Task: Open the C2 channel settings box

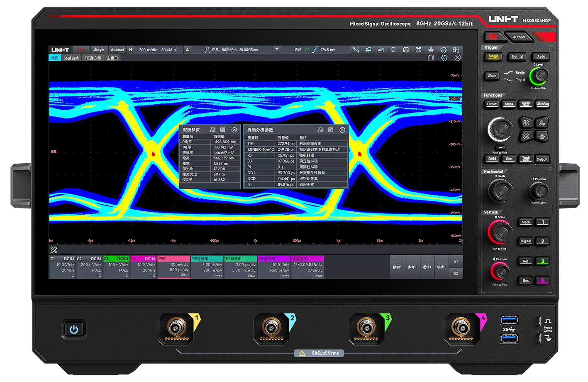Action: (89, 267)
